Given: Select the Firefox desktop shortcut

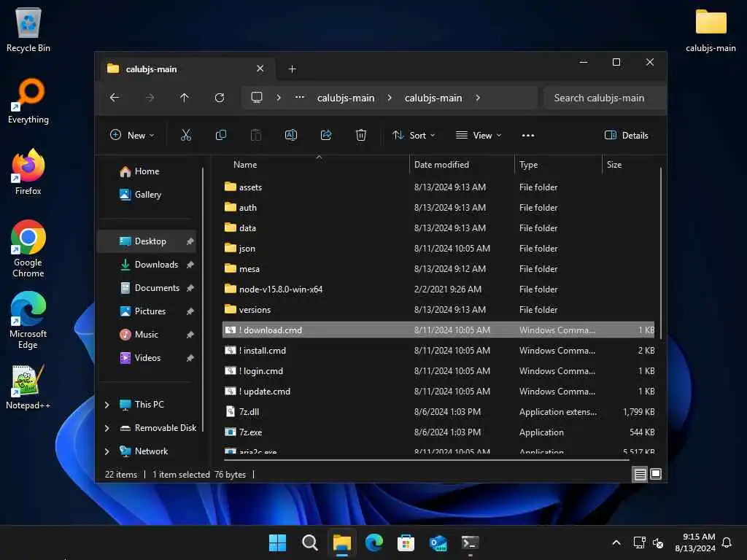Looking at the screenshot, I should pyautogui.click(x=28, y=172).
